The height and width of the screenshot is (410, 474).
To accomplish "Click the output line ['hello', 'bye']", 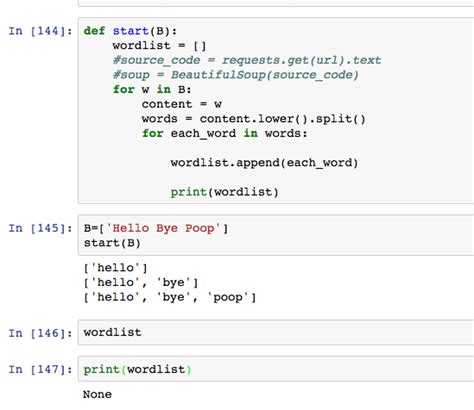I will tap(141, 283).
